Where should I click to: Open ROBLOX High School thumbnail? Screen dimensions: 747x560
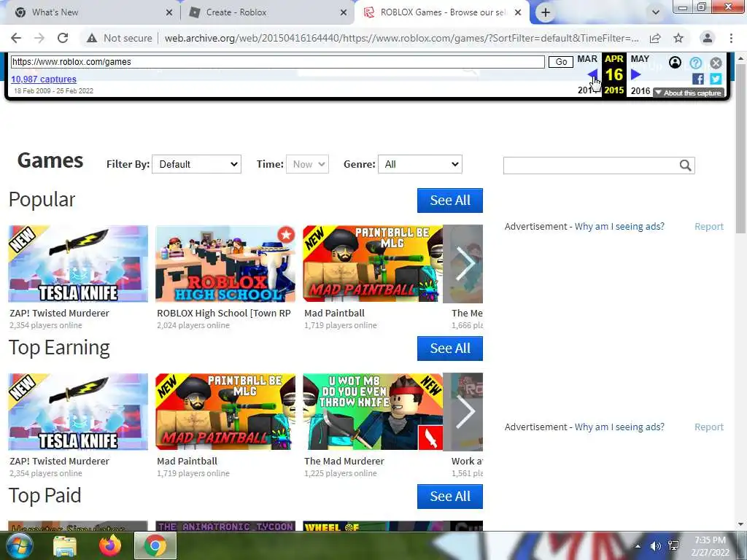225,264
